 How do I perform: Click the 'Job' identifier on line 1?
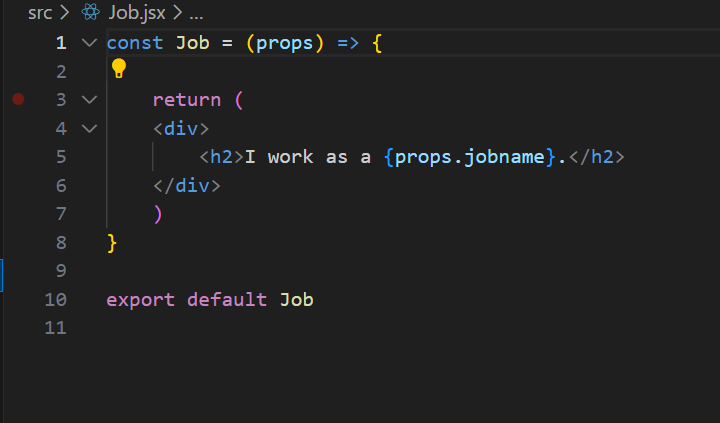[193, 43]
